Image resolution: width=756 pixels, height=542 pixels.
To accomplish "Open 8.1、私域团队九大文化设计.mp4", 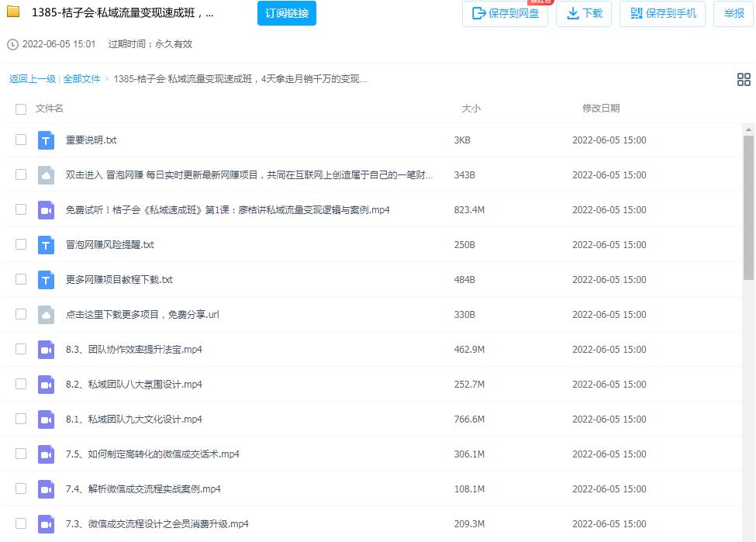I will 134,419.
